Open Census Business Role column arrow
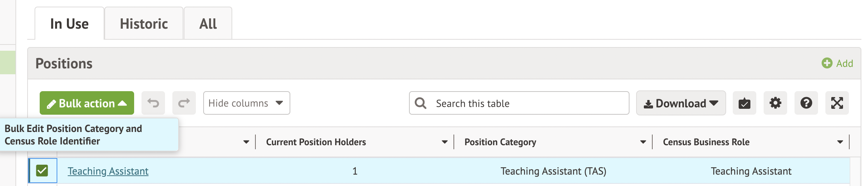This screenshot has width=868, height=186. pos(840,142)
